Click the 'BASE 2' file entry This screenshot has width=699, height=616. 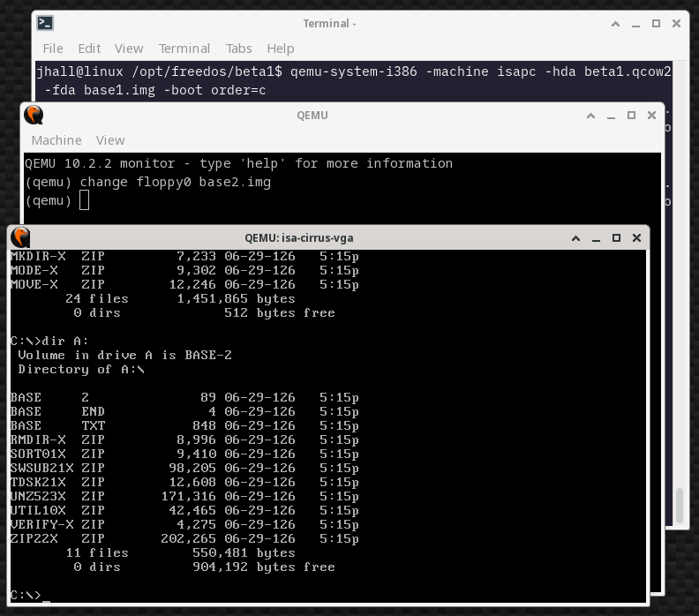point(184,397)
